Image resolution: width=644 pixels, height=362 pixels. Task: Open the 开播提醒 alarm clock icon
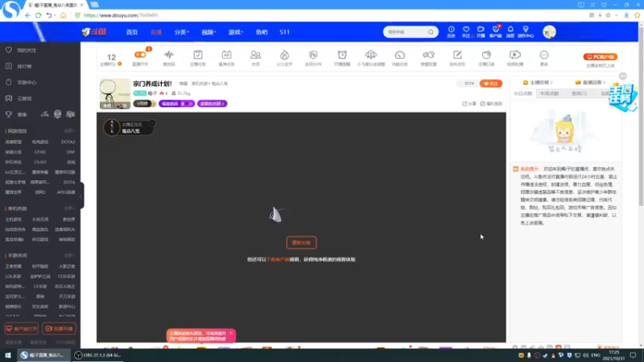[x=342, y=58]
